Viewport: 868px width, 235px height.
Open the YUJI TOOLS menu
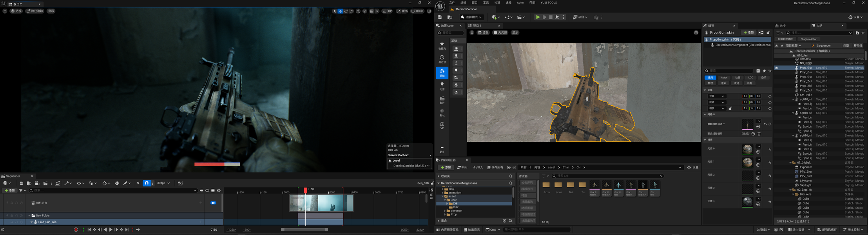(x=549, y=3)
